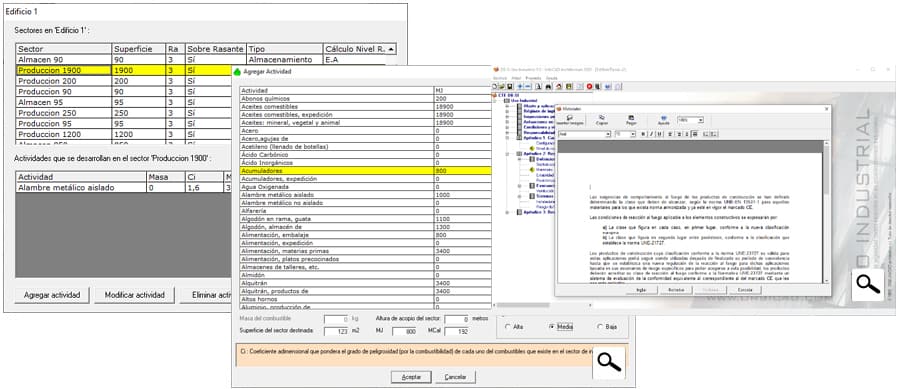This screenshot has height=389, width=900.
Task: Click the MJ value field showing 800
Action: click(x=404, y=331)
